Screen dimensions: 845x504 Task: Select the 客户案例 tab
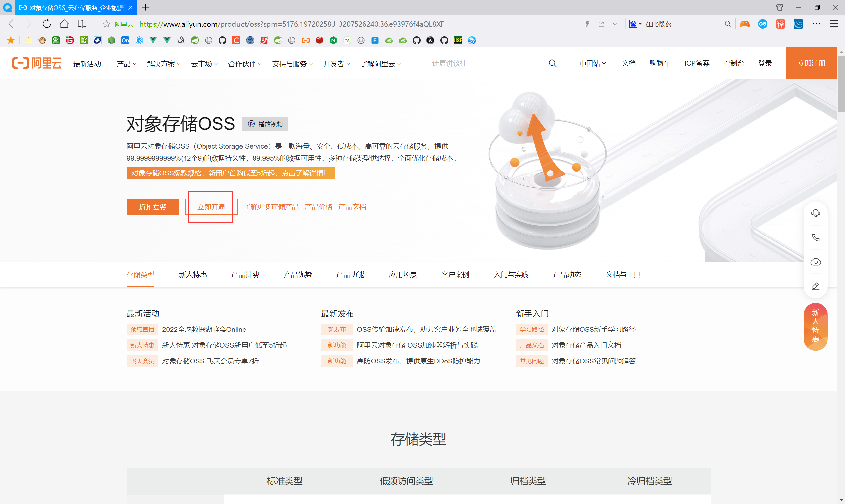click(x=455, y=274)
